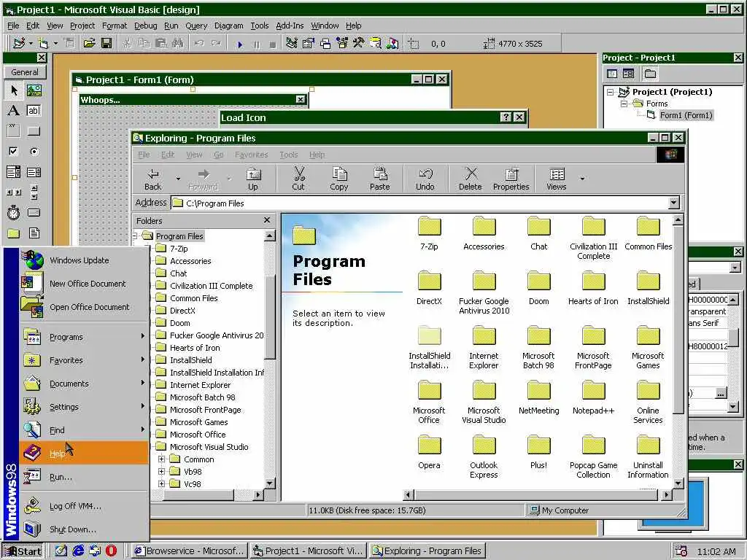Image resolution: width=747 pixels, height=560 pixels.
Task: Close the Folders pane
Action: pyautogui.click(x=267, y=220)
